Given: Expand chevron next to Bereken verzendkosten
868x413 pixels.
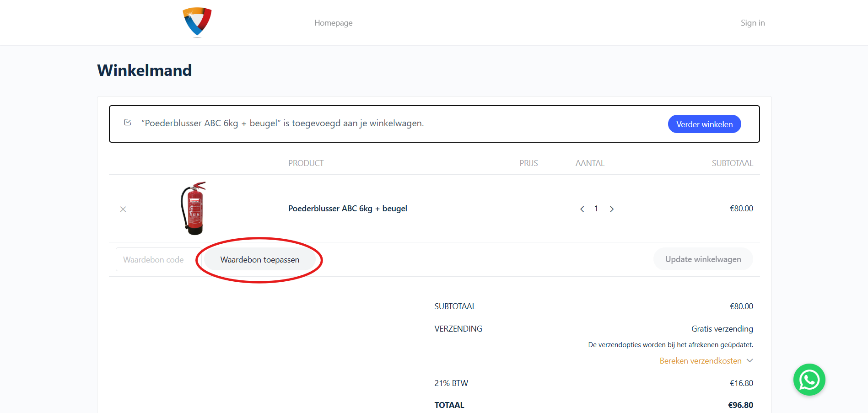Looking at the screenshot, I should (749, 360).
